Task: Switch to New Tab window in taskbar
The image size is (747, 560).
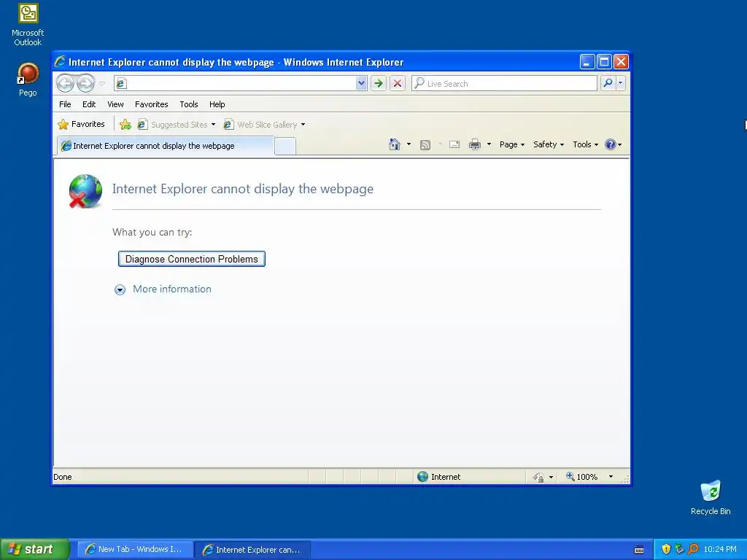Action: (135, 549)
